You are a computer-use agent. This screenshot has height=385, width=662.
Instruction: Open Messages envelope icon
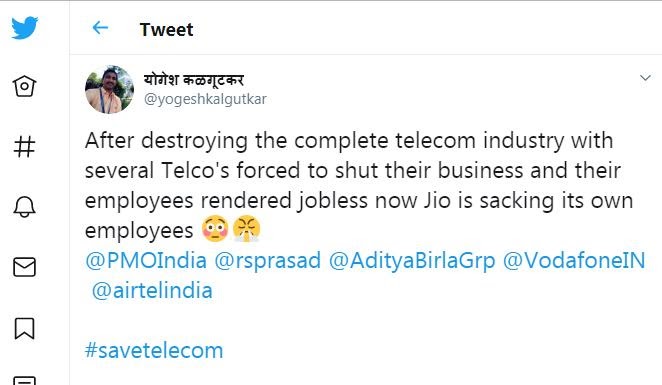click(24, 267)
